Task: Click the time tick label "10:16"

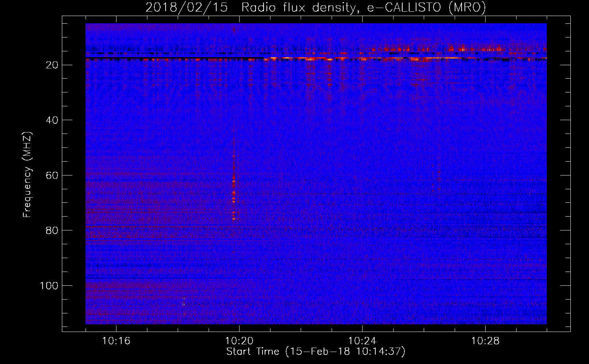Action: coord(116,341)
